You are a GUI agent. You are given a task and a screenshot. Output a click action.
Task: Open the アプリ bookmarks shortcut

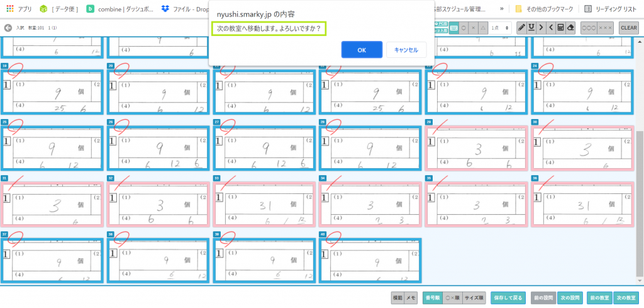point(19,9)
